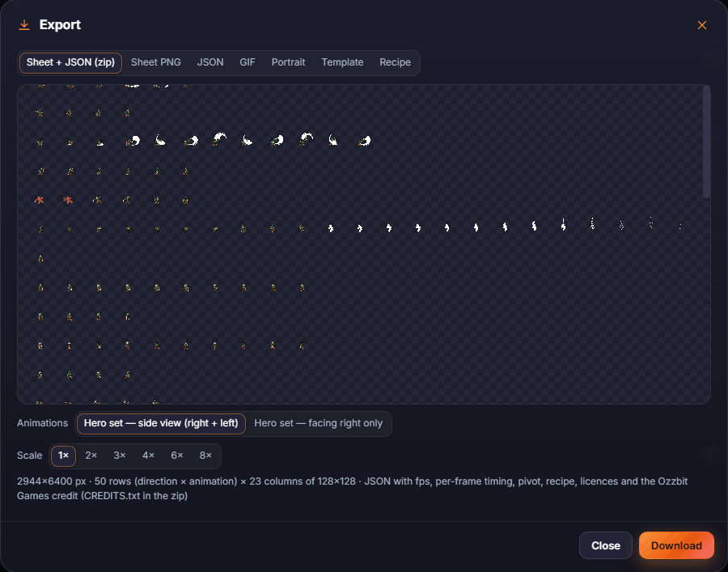Set export scale to 4×

[149, 456]
